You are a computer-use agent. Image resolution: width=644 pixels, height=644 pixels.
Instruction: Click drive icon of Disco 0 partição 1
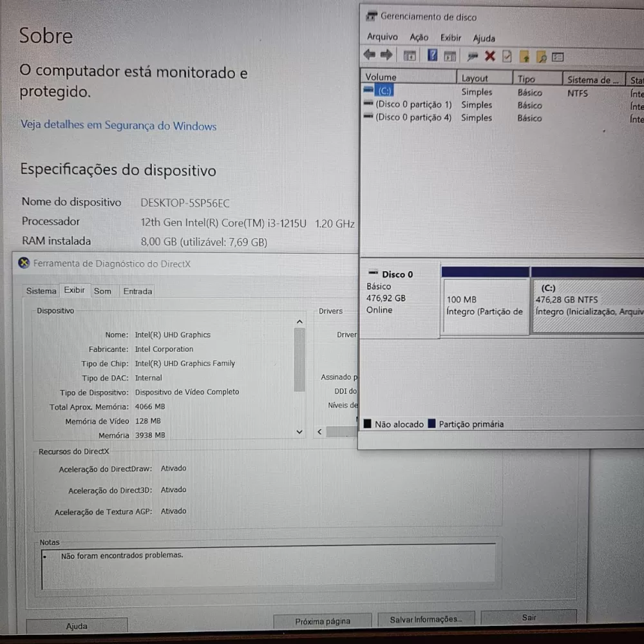click(x=368, y=103)
